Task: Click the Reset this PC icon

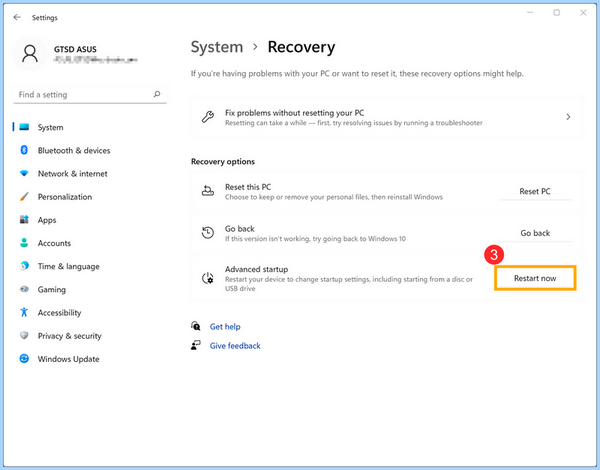Action: (x=208, y=191)
